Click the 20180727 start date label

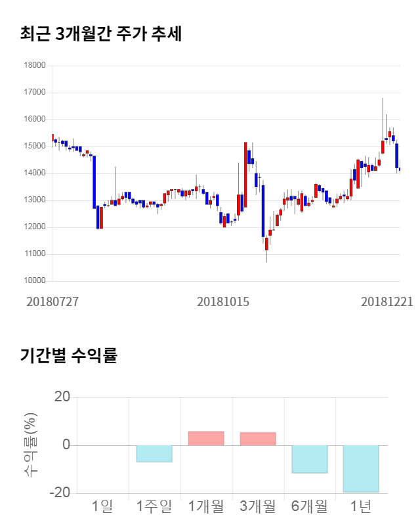point(52,301)
